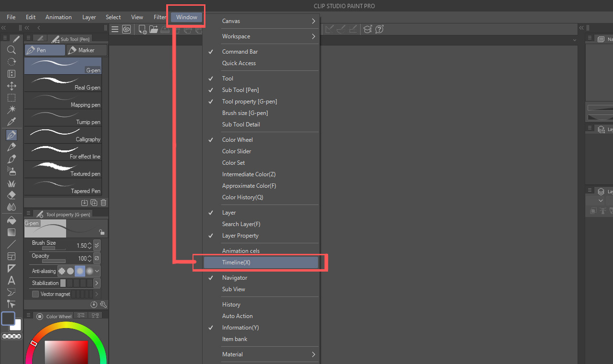This screenshot has width=613, height=364.
Task: Select the Move layer tool
Action: pyautogui.click(x=11, y=86)
